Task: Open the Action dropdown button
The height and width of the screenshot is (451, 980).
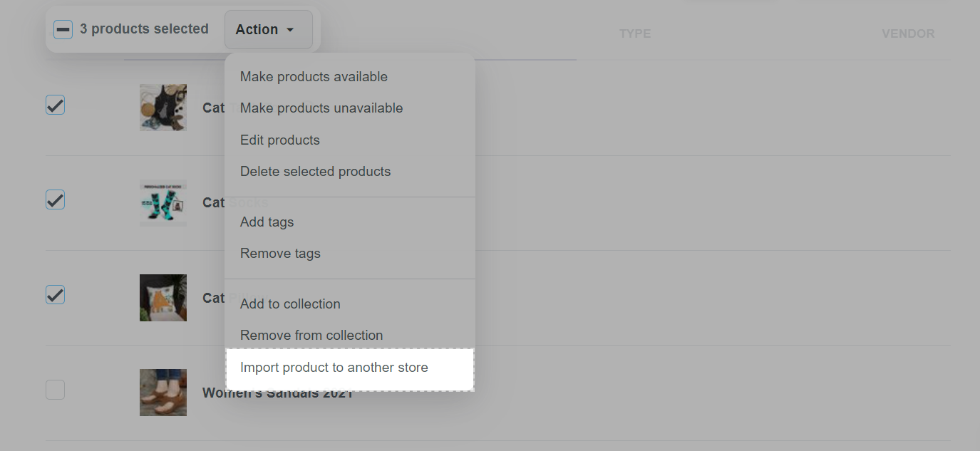Action: 268,30
